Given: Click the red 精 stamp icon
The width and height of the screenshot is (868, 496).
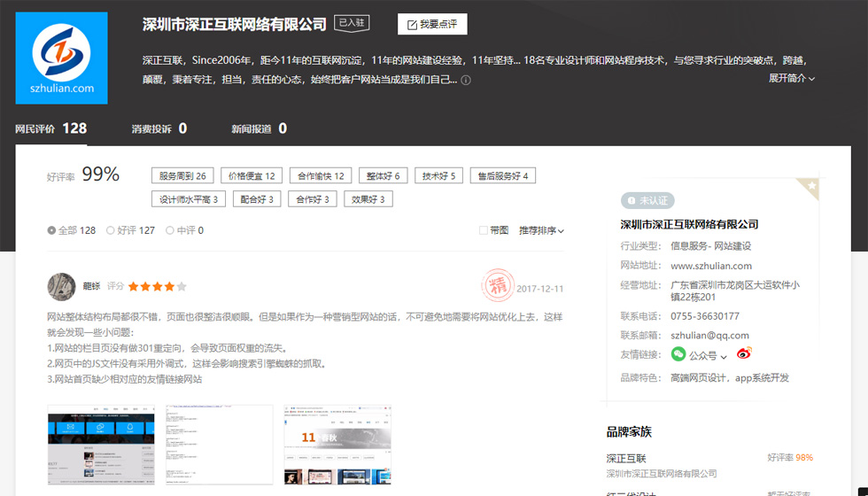Looking at the screenshot, I should (x=497, y=285).
